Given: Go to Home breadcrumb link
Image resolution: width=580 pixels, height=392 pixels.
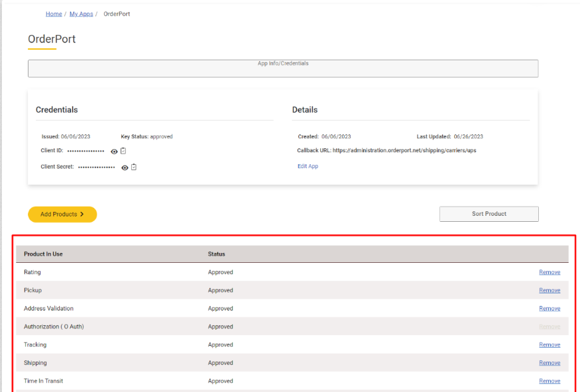Looking at the screenshot, I should point(54,14).
